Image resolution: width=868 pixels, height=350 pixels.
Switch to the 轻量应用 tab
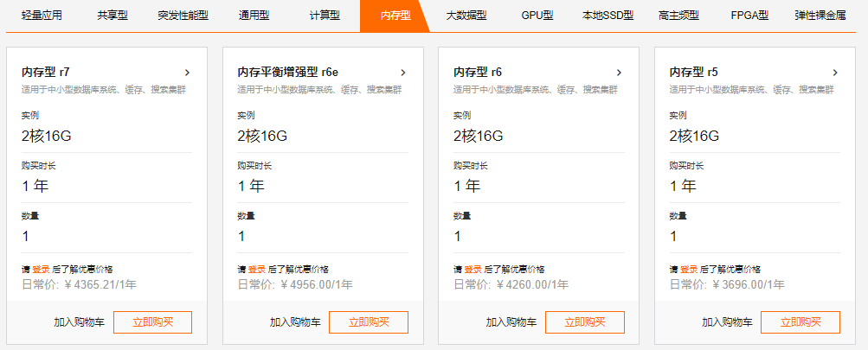pyautogui.click(x=42, y=16)
